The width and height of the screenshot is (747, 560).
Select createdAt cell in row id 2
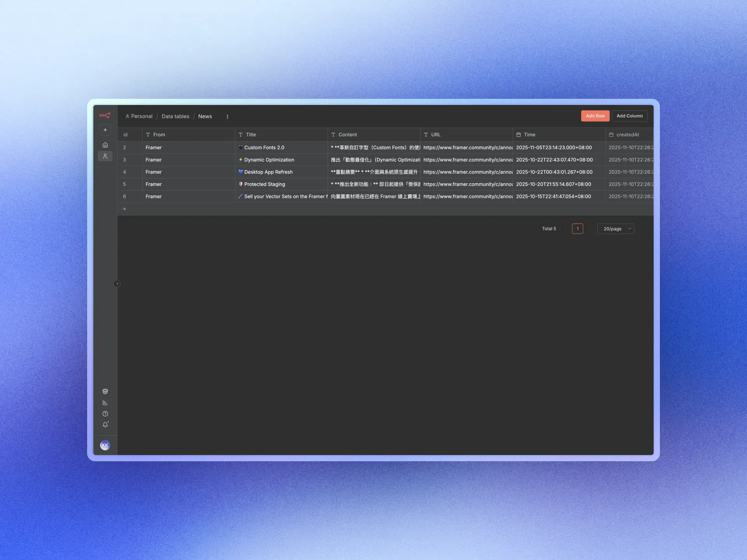630,147
